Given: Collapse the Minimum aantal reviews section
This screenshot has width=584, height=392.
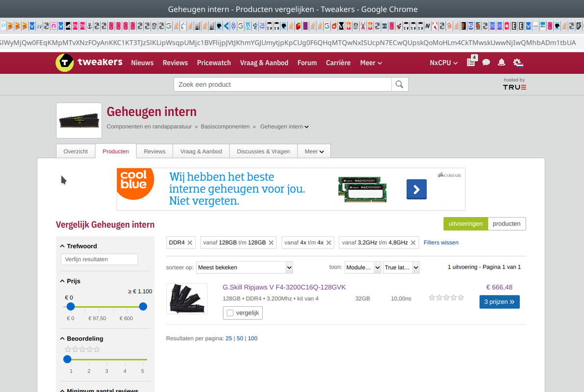Looking at the screenshot, I should click(99, 390).
